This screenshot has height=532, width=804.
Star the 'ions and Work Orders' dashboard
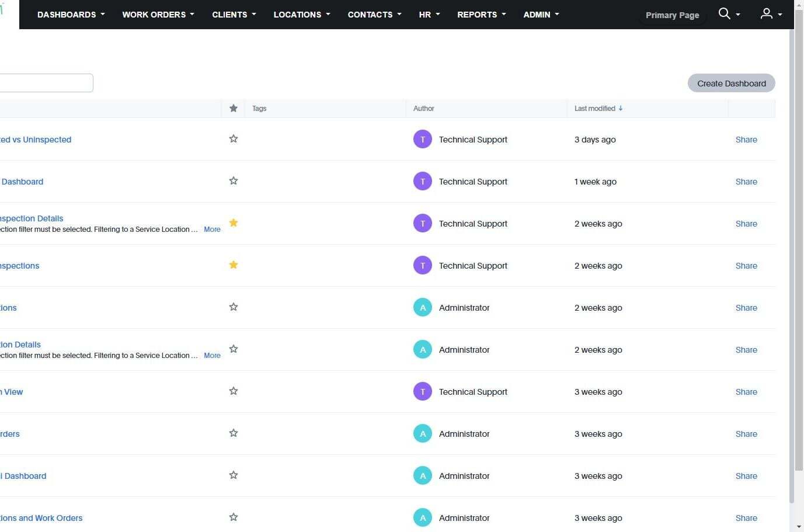[x=234, y=517]
